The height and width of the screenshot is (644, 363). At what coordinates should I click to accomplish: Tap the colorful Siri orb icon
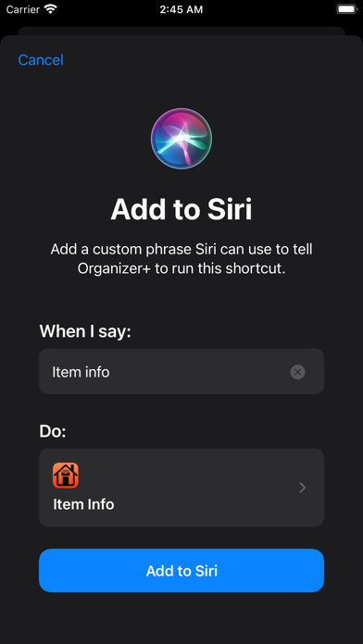(181, 139)
